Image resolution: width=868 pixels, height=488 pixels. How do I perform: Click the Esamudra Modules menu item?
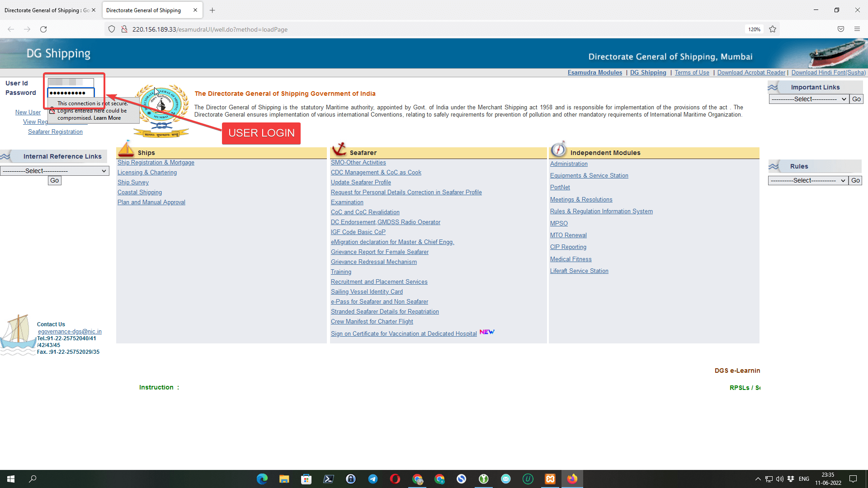click(594, 72)
